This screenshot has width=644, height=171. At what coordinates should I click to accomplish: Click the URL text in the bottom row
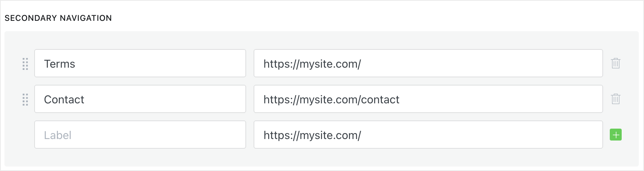click(x=312, y=135)
